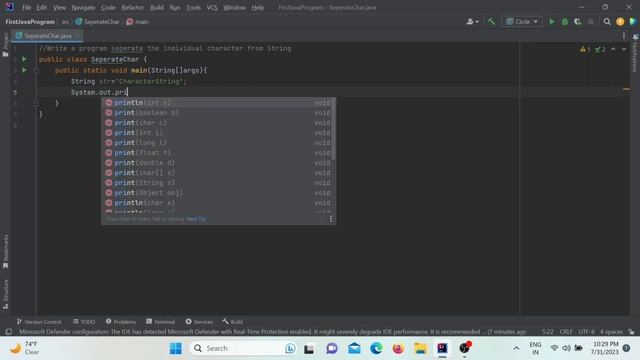Click the Build Project hammer icon
Screen dimensions: 640x360
click(x=491, y=22)
